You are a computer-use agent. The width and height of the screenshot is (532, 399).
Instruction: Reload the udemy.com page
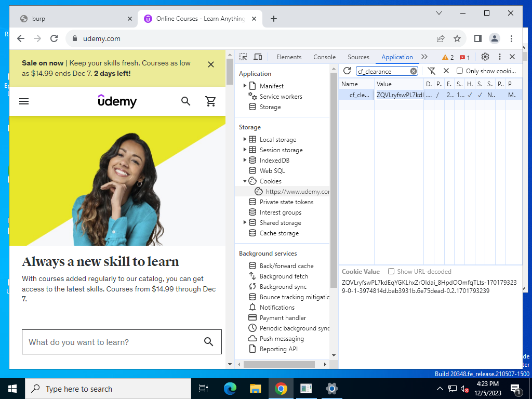(x=54, y=38)
